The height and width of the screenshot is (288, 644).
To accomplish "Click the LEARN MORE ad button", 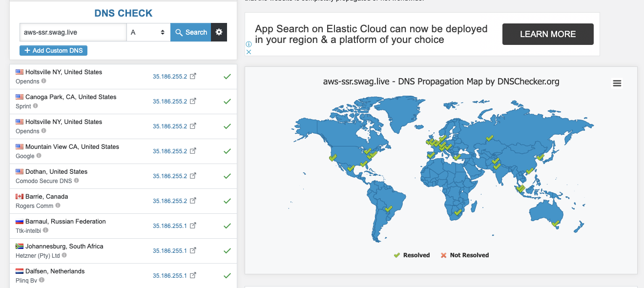I will coord(548,34).
